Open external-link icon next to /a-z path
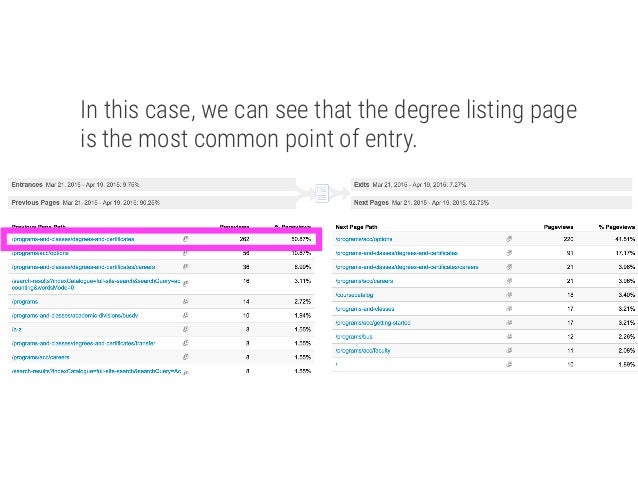 click(x=186, y=329)
